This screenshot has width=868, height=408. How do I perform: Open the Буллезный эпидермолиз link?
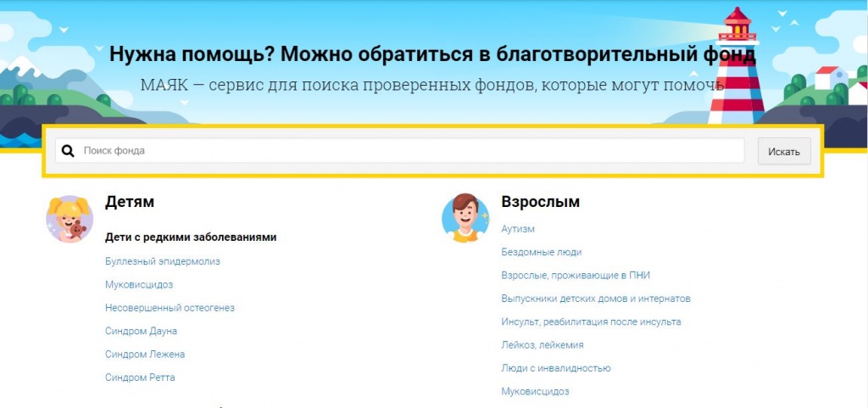coord(163,261)
